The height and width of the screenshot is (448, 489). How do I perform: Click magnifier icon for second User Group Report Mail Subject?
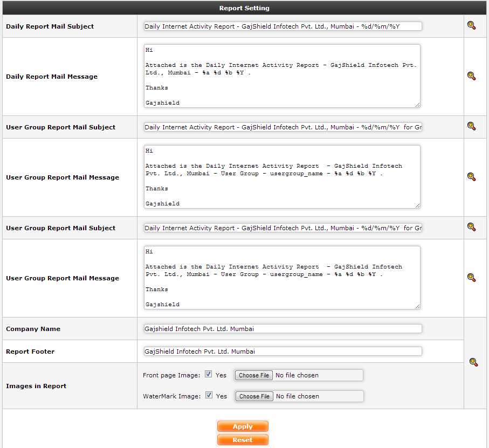coord(471,227)
